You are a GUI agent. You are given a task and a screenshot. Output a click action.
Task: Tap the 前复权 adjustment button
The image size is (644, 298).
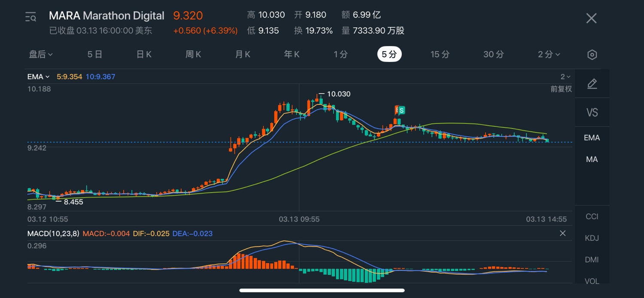coord(561,89)
